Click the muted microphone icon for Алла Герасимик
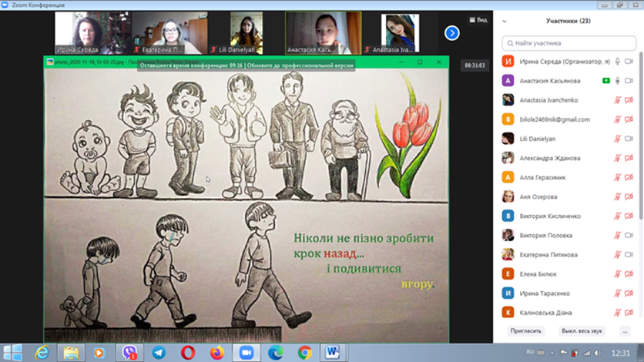Screen dimensions: 644x362 [617, 177]
